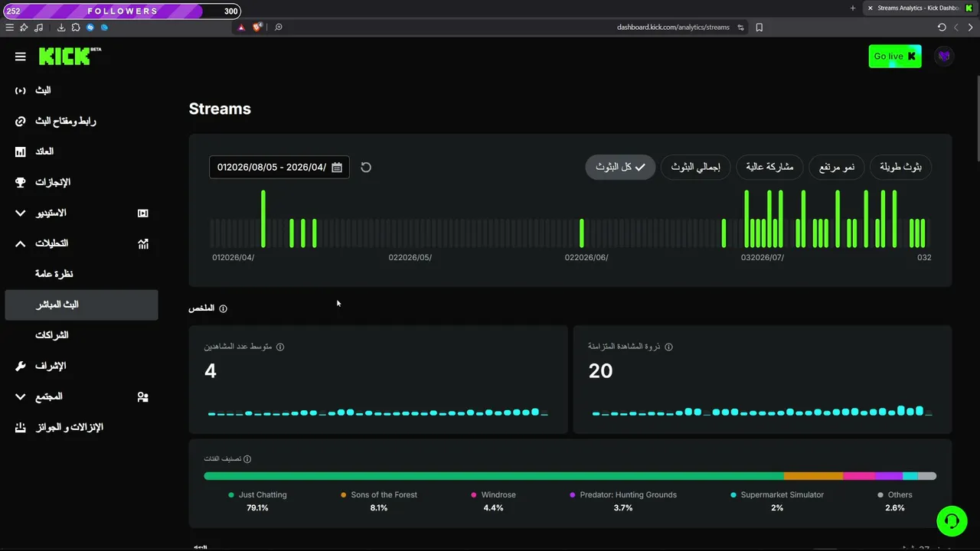Bookmark this page with the bookmark icon
The image size is (980, 551).
point(759,27)
